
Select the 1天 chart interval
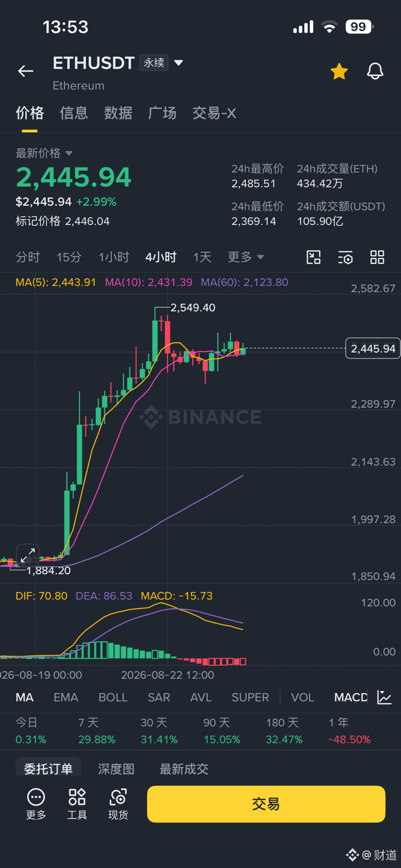click(202, 257)
